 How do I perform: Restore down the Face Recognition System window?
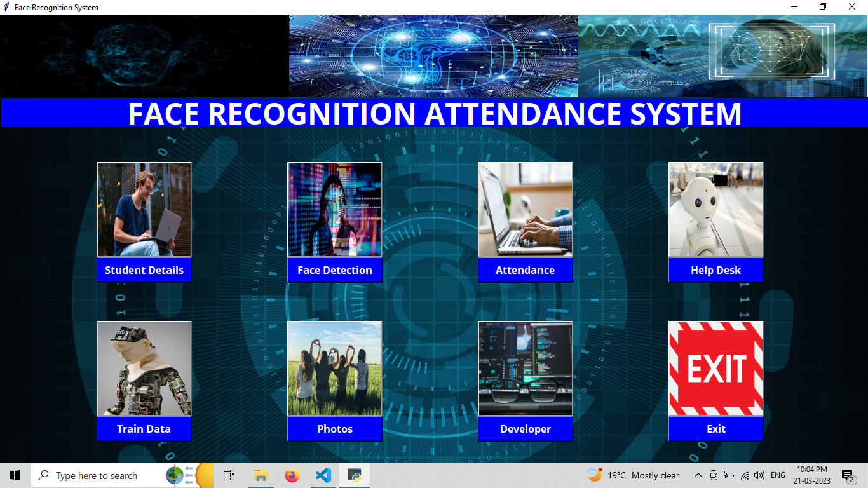point(824,7)
